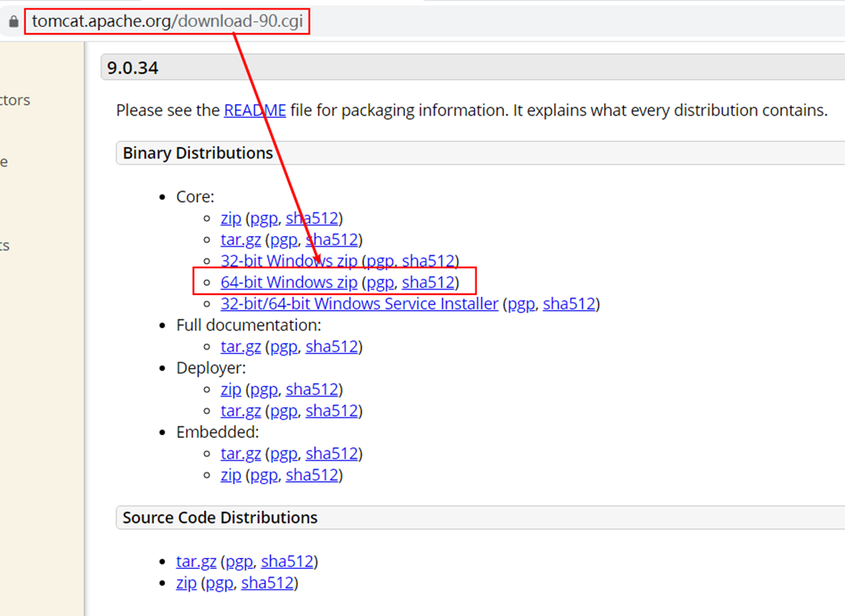Click the Binary Distributions heading
The image size is (845, 616).
click(198, 153)
